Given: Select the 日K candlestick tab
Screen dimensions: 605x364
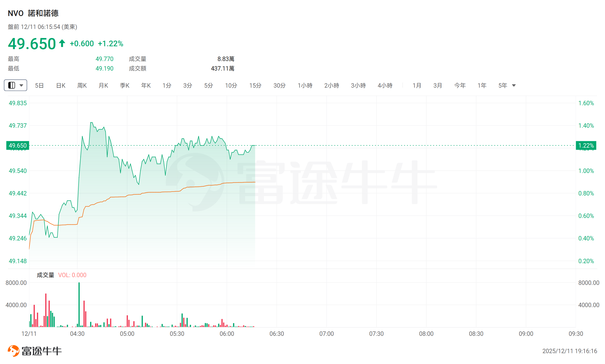Looking at the screenshot, I should click(x=61, y=86).
